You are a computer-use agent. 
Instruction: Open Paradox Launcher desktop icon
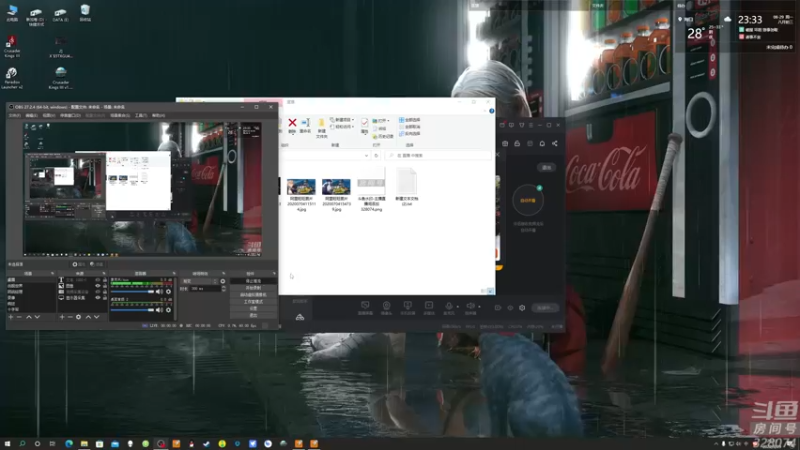[x=12, y=78]
